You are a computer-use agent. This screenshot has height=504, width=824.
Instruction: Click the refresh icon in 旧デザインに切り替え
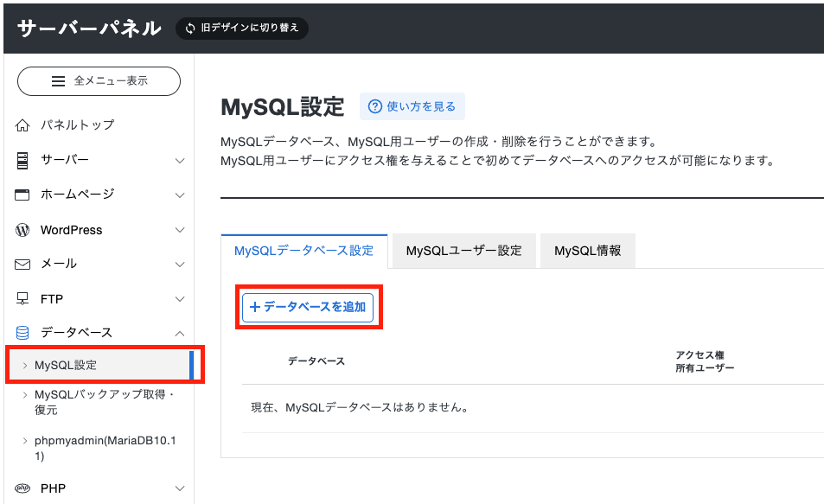coord(189,28)
